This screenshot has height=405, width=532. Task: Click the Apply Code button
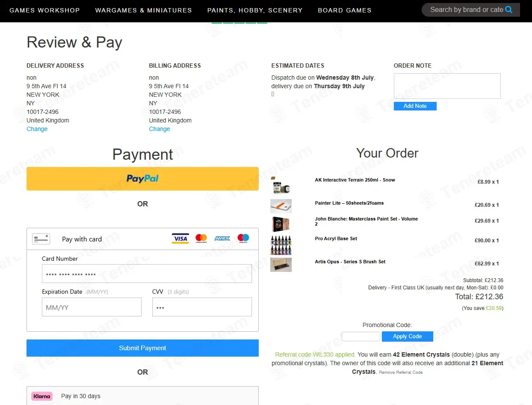point(408,337)
